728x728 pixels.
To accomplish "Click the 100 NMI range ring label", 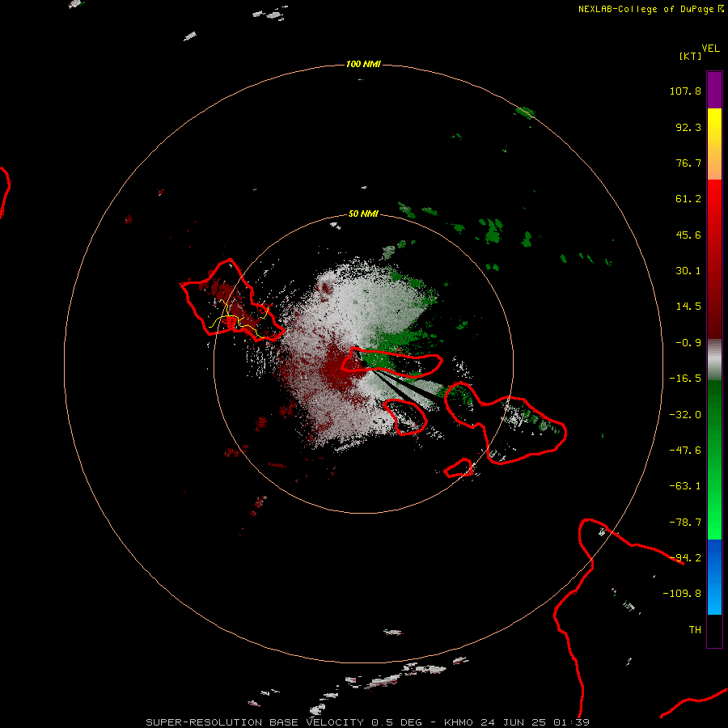I will [363, 64].
